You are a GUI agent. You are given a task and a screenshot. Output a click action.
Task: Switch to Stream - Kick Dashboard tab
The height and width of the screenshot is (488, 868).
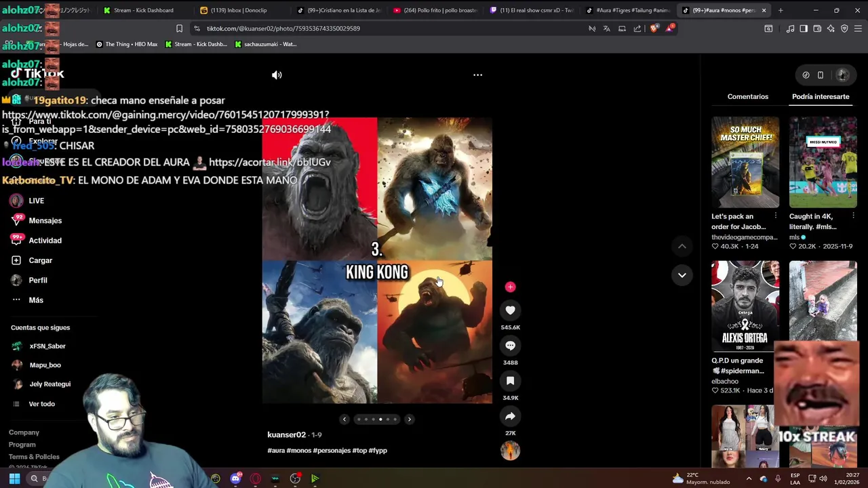pyautogui.click(x=142, y=10)
